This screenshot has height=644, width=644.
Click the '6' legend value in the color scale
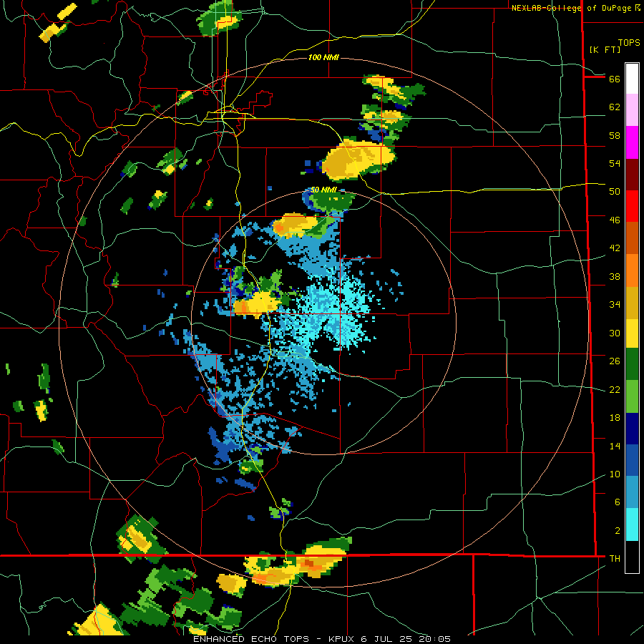617,502
